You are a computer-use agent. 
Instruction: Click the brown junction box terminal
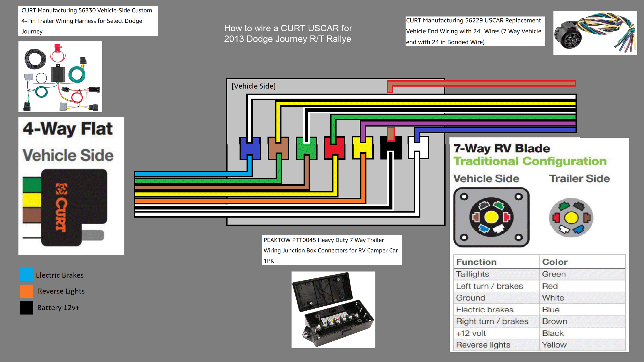(278, 148)
